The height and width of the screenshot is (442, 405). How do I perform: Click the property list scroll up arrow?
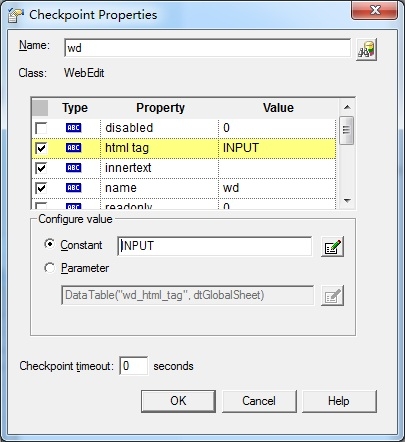pyautogui.click(x=347, y=107)
